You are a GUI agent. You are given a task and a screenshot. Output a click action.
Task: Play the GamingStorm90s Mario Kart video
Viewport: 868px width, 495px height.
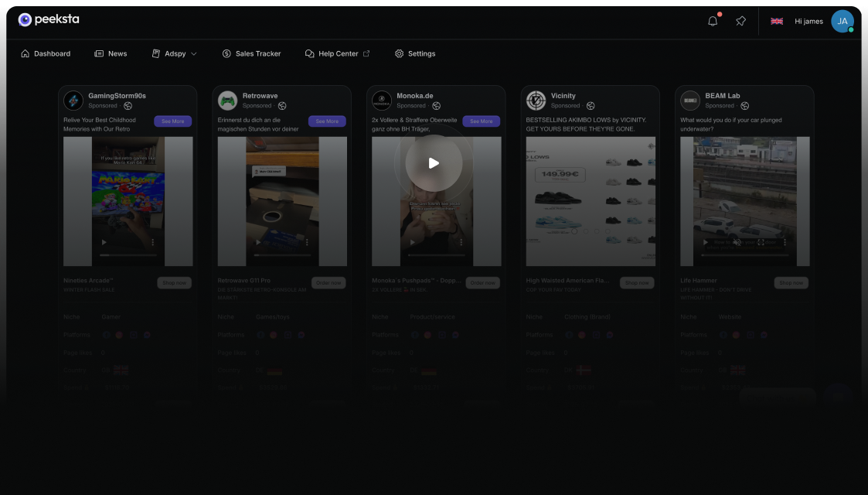[x=104, y=243]
